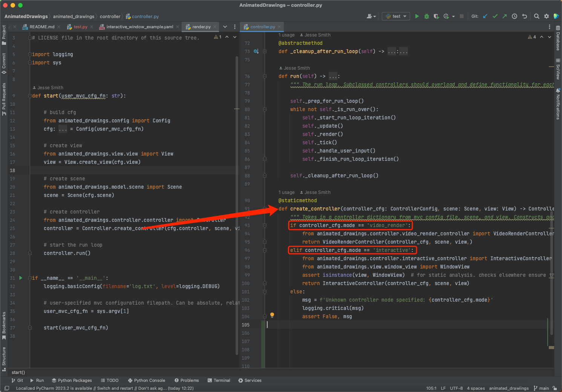Run the test configuration with green play button
The height and width of the screenshot is (392, 562).
(417, 16)
